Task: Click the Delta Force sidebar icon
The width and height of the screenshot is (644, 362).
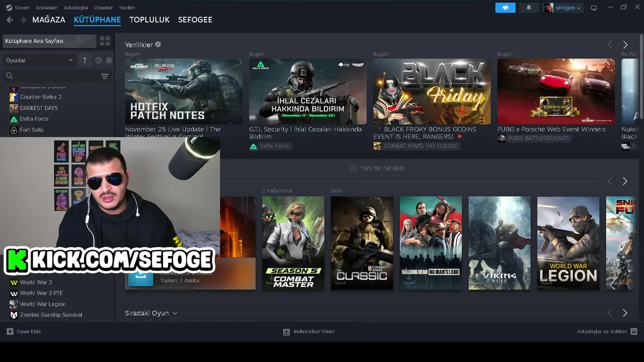Action: click(x=14, y=119)
